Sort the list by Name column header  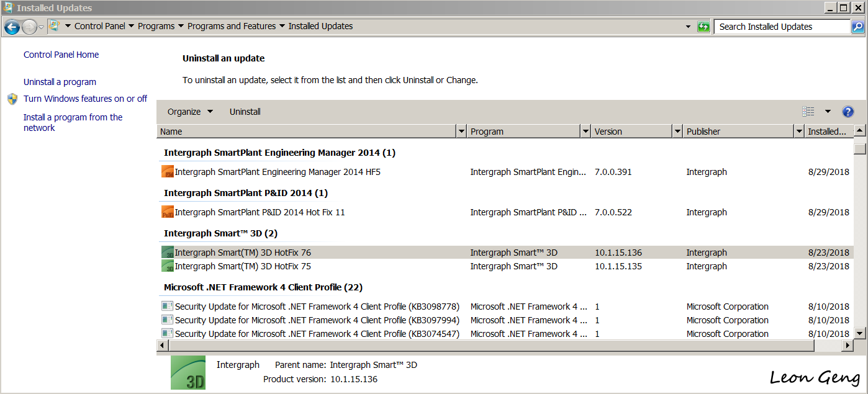[307, 132]
